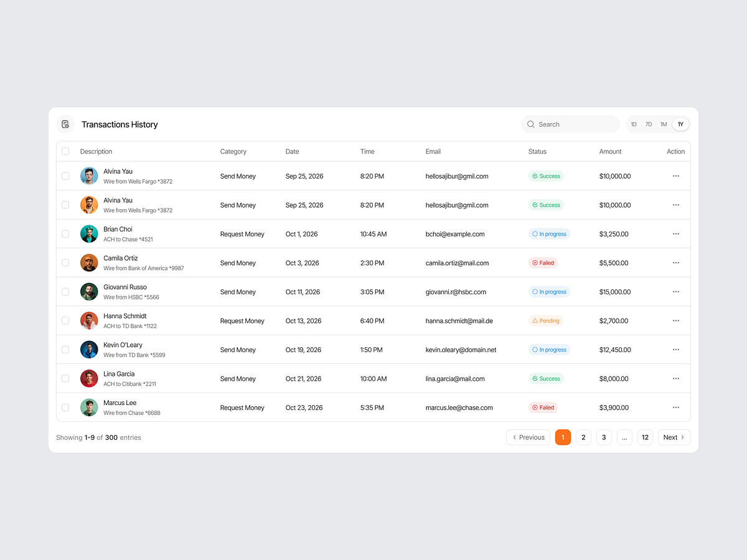Check the Hanna Schmidt row checkbox
This screenshot has width=747, height=560.
tap(65, 320)
